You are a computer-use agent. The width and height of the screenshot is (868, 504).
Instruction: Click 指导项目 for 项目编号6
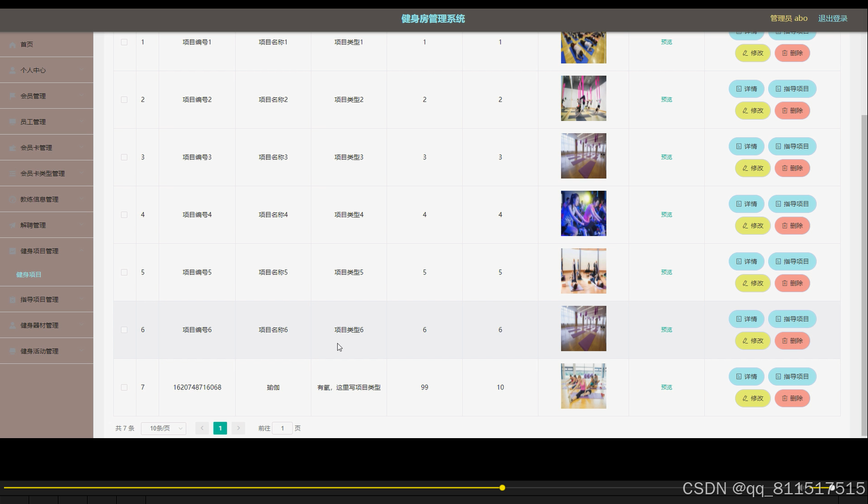(792, 319)
